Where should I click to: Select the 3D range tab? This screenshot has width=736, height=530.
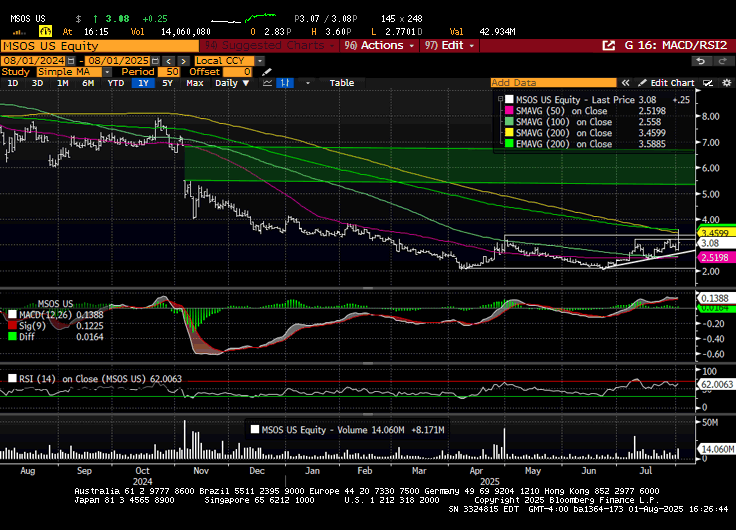pos(37,83)
